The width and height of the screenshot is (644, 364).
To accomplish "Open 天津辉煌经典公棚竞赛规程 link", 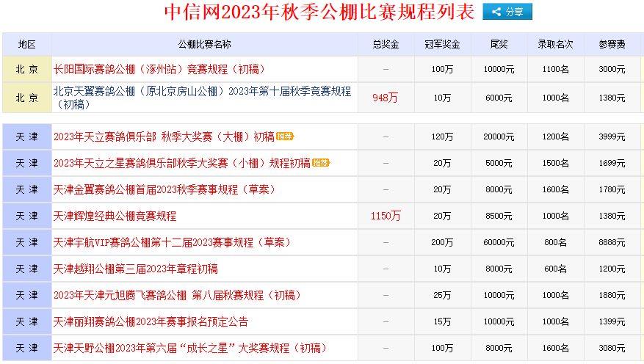I will pos(115,216).
